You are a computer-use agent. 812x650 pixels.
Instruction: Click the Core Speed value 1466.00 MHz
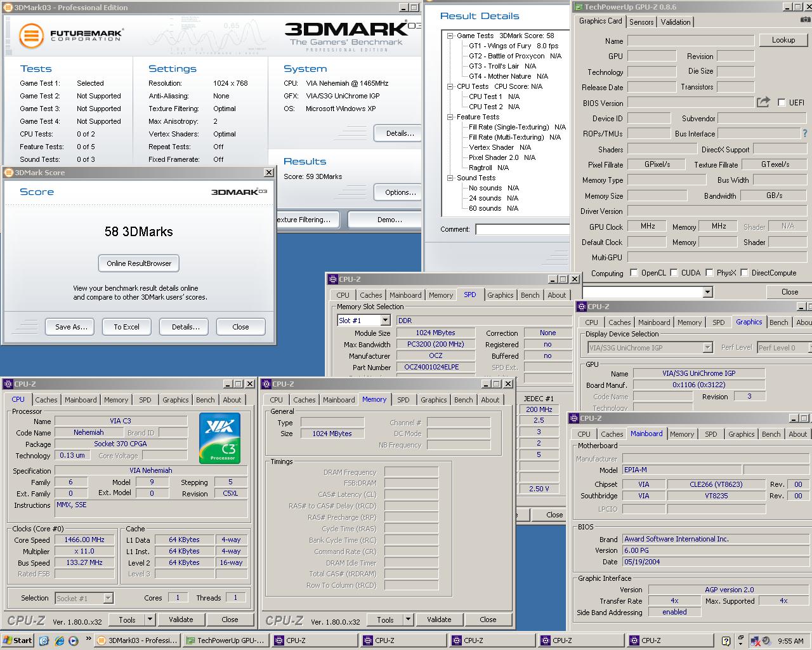click(85, 540)
